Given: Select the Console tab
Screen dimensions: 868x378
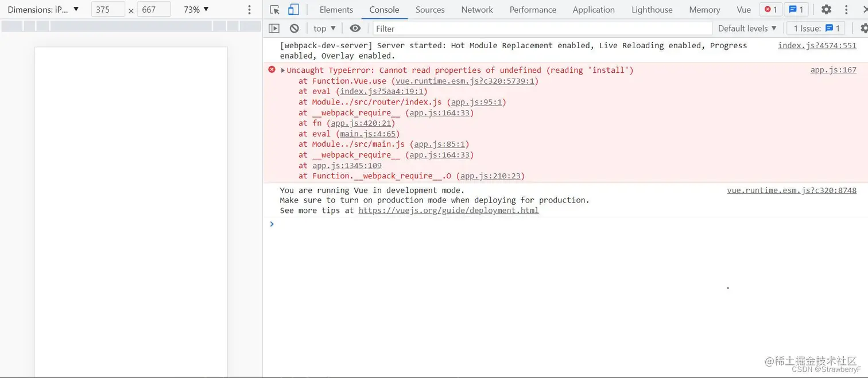Looking at the screenshot, I should click(384, 10).
